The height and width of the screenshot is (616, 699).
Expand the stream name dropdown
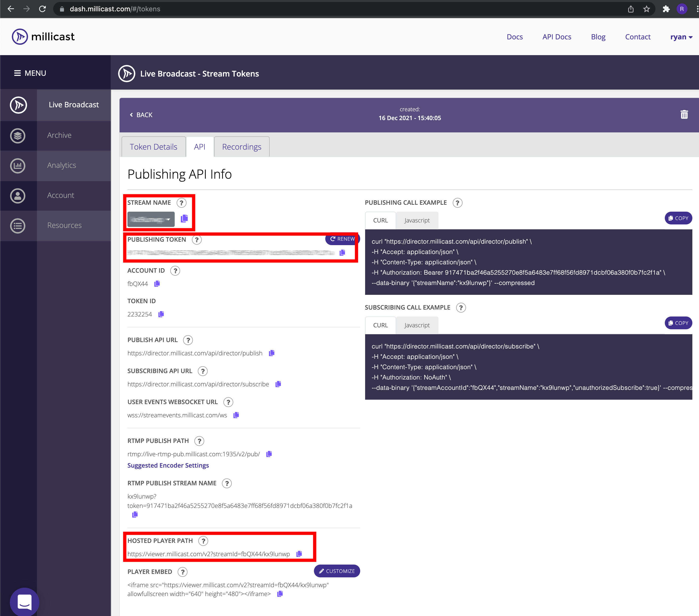pos(151,219)
